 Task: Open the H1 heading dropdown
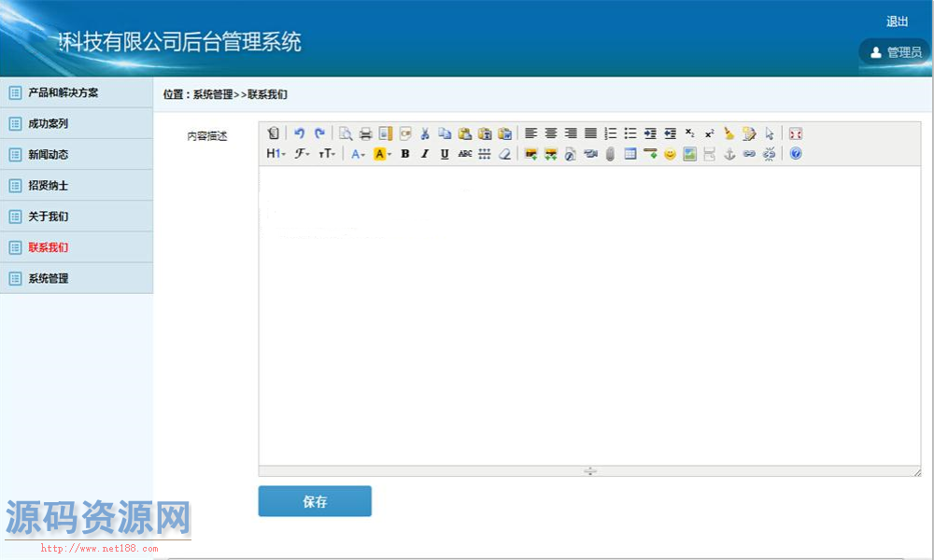pos(276,154)
